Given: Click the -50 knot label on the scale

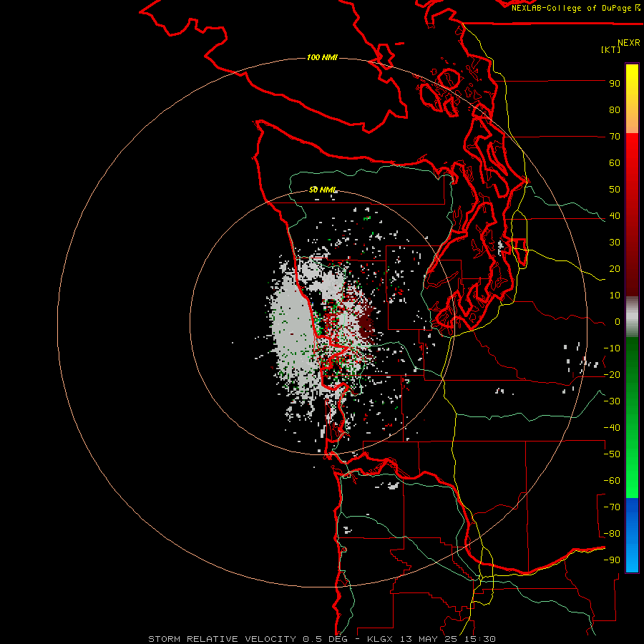Looking at the screenshot, I should 612,454.
